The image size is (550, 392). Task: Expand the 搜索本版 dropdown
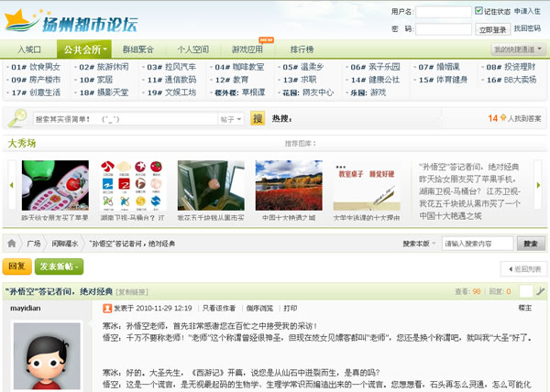[x=419, y=244]
